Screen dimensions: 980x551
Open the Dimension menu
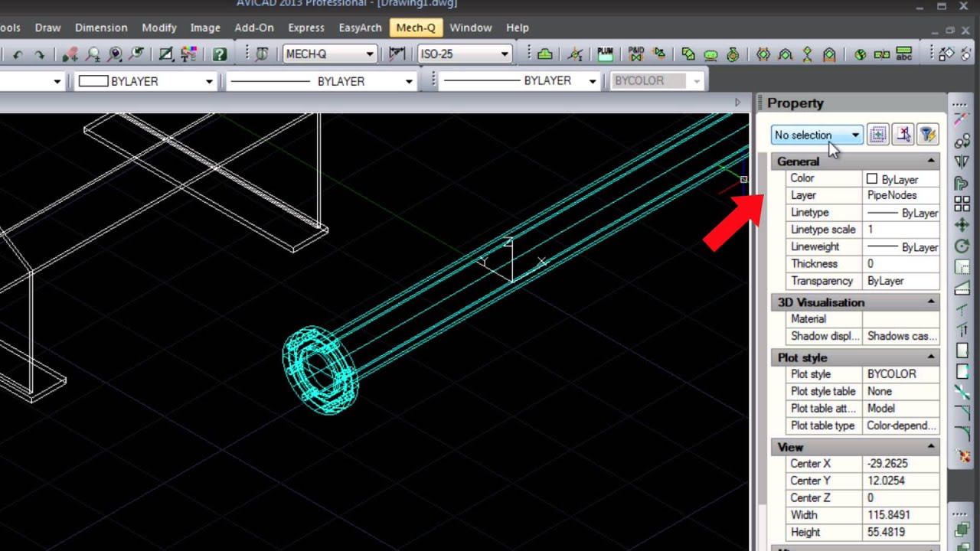coord(101,28)
